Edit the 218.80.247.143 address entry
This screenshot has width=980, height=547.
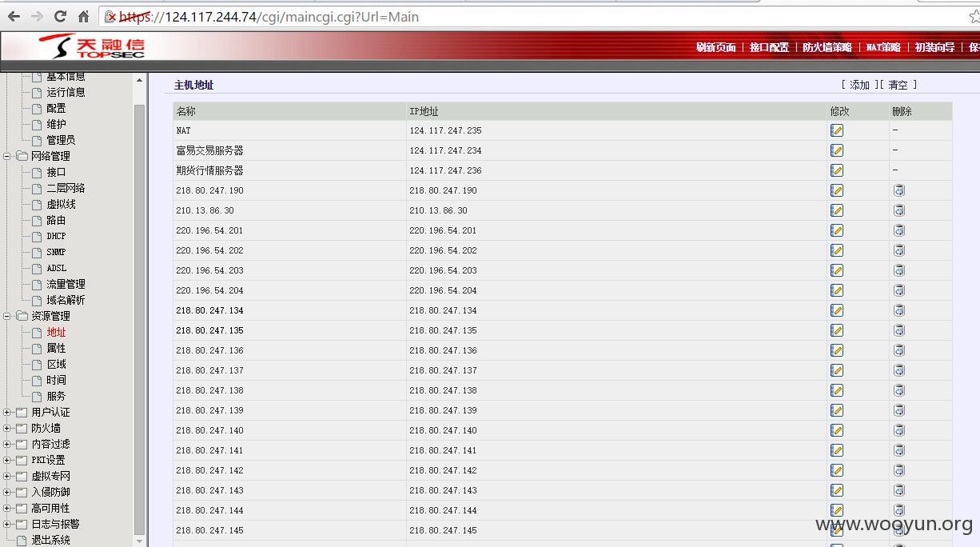click(837, 490)
